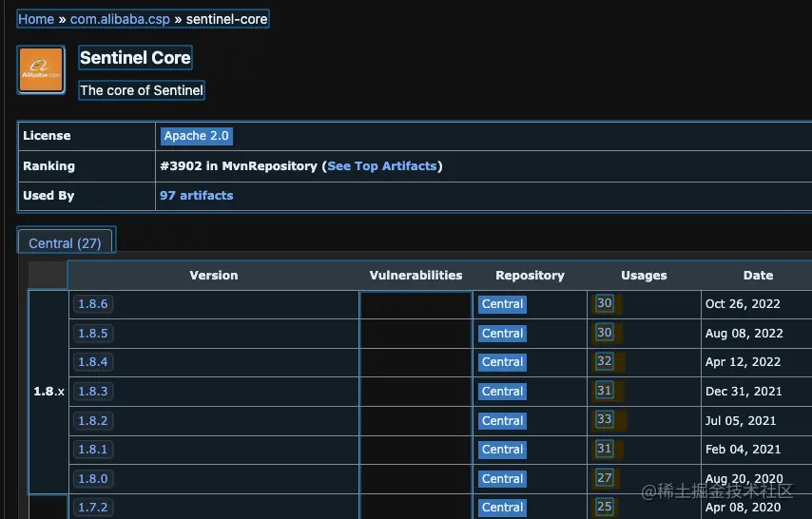Click the 1.8.x version group label
Image resolution: width=812 pixels, height=519 pixels.
click(x=48, y=392)
